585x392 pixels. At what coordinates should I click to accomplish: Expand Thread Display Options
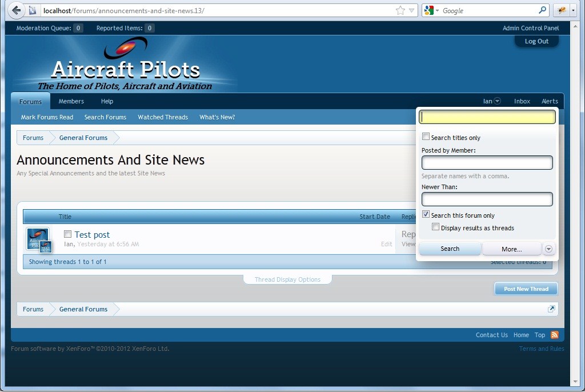(287, 279)
